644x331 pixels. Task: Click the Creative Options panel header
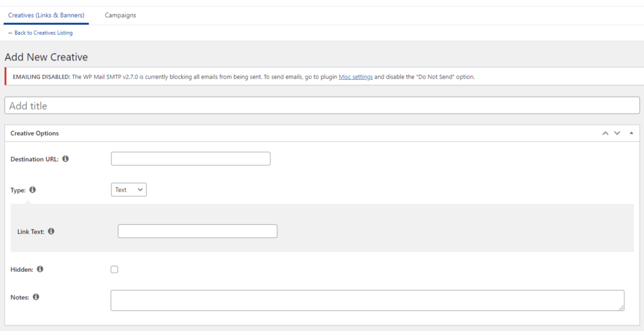[x=252, y=133]
